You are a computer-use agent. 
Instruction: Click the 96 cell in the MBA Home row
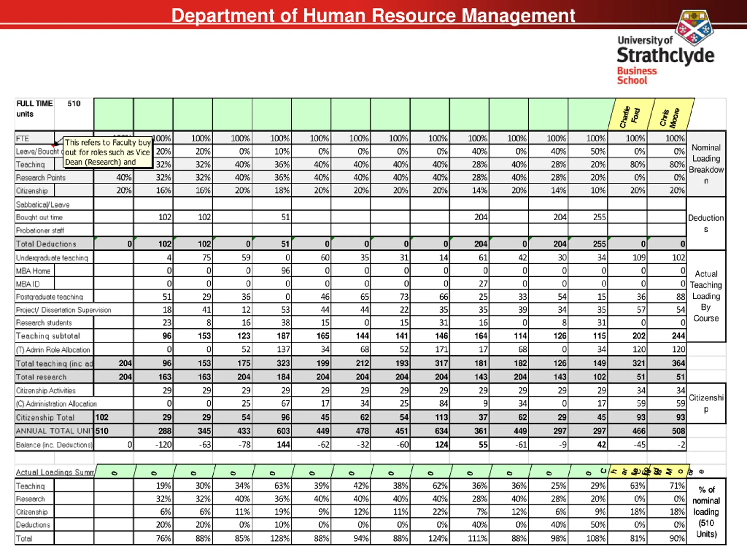(x=272, y=271)
